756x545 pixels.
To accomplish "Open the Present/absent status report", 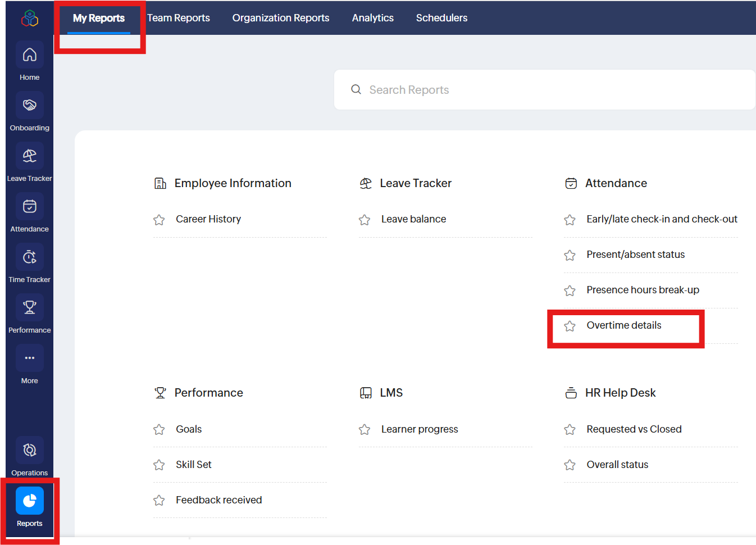I will 635,255.
